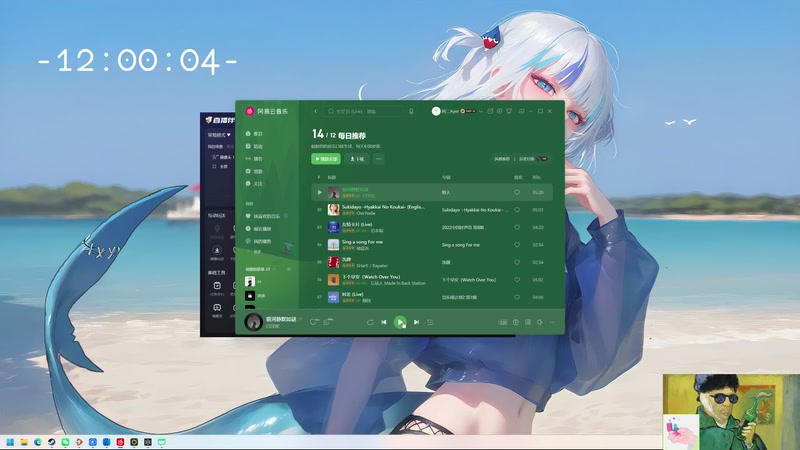Click the duration column header

pos(537,178)
